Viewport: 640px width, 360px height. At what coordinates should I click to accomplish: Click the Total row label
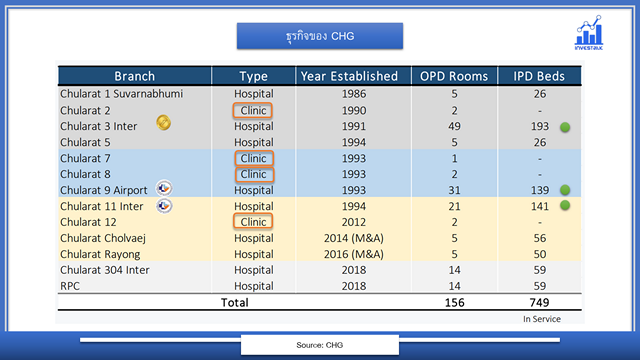coord(235,302)
